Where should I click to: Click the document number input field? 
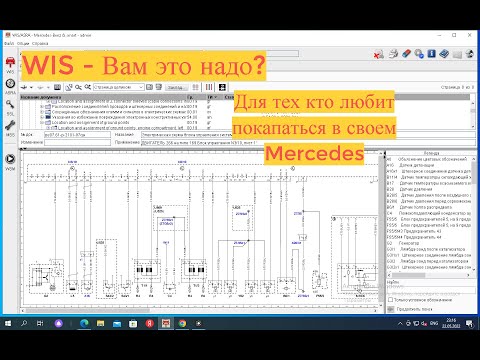coord(77,135)
